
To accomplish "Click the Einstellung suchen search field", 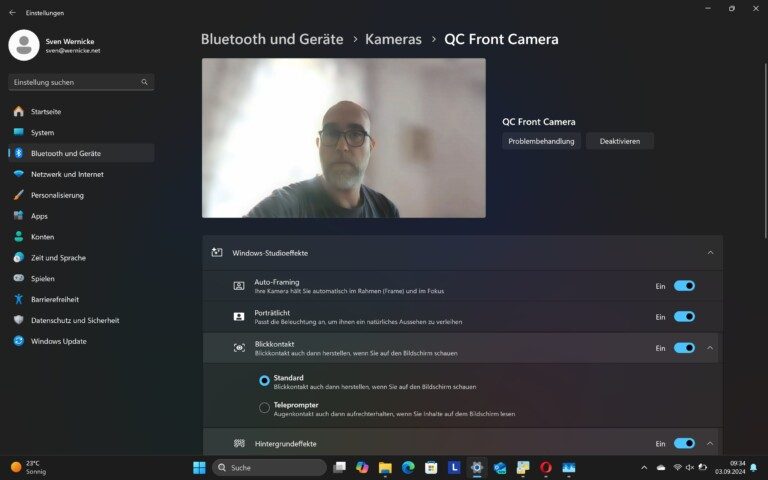I will pyautogui.click(x=81, y=82).
